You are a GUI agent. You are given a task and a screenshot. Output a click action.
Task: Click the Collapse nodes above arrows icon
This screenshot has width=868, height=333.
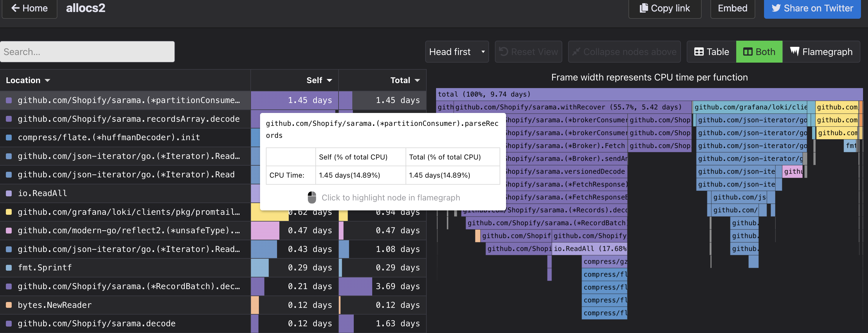[x=576, y=52]
